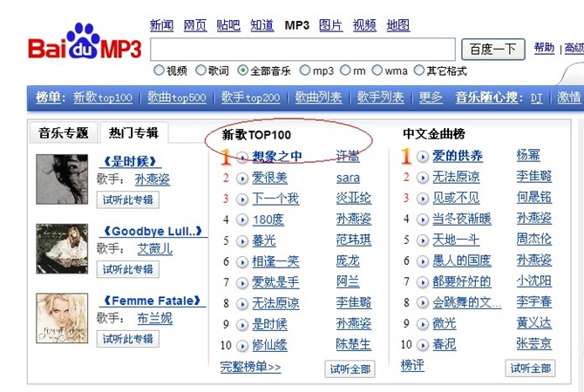
Task: Click 试听此专辑 for Femme Fatale album
Action: pos(128,339)
